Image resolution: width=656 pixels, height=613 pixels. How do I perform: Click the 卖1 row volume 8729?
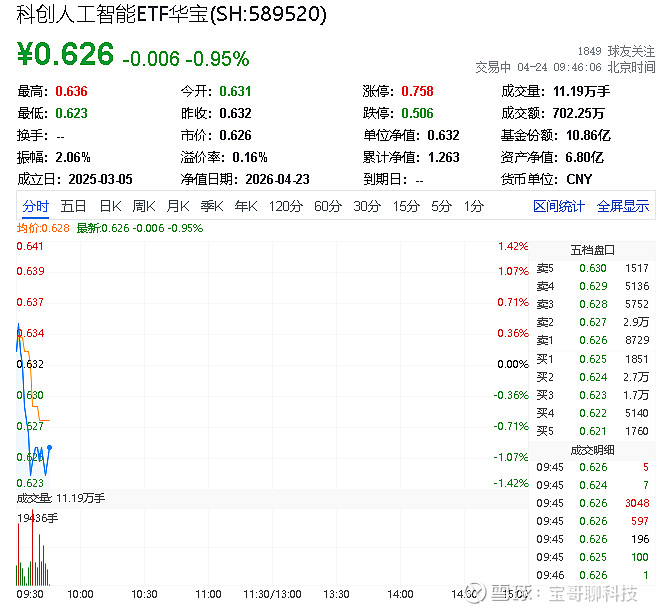[x=637, y=340]
